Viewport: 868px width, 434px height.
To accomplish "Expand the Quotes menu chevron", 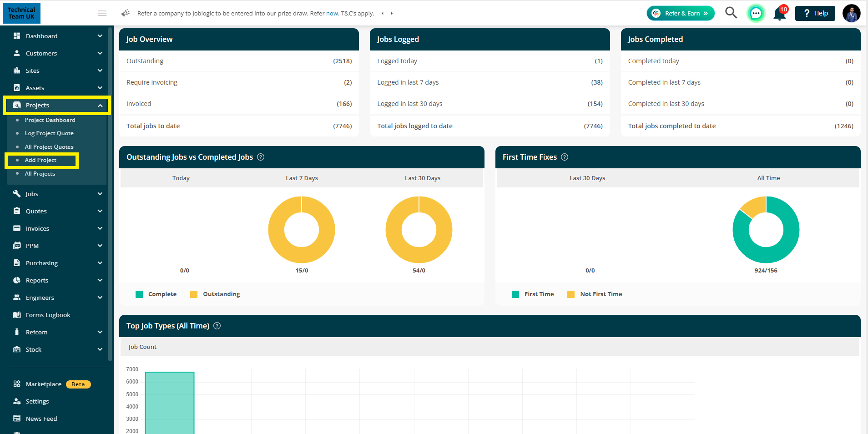I will (100, 211).
